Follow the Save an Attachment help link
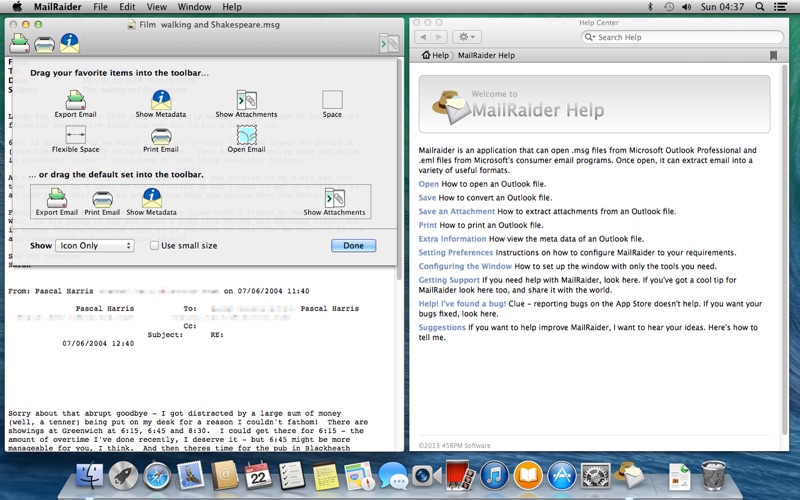 (x=457, y=211)
